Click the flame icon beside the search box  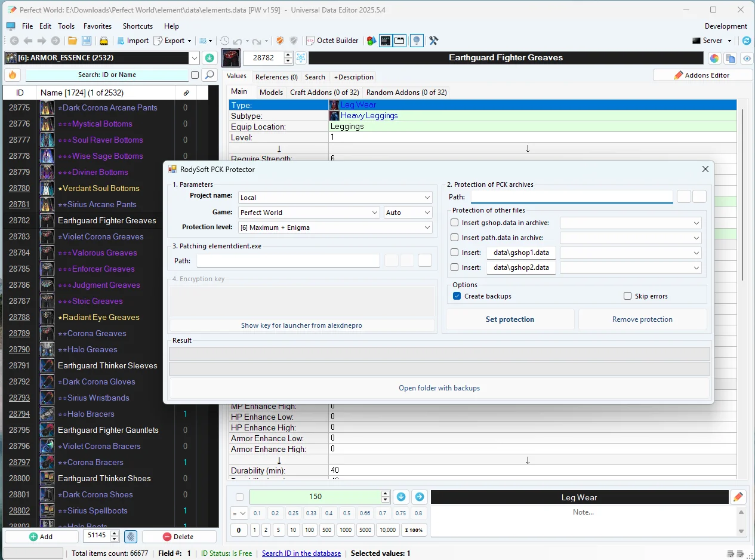pyautogui.click(x=12, y=75)
